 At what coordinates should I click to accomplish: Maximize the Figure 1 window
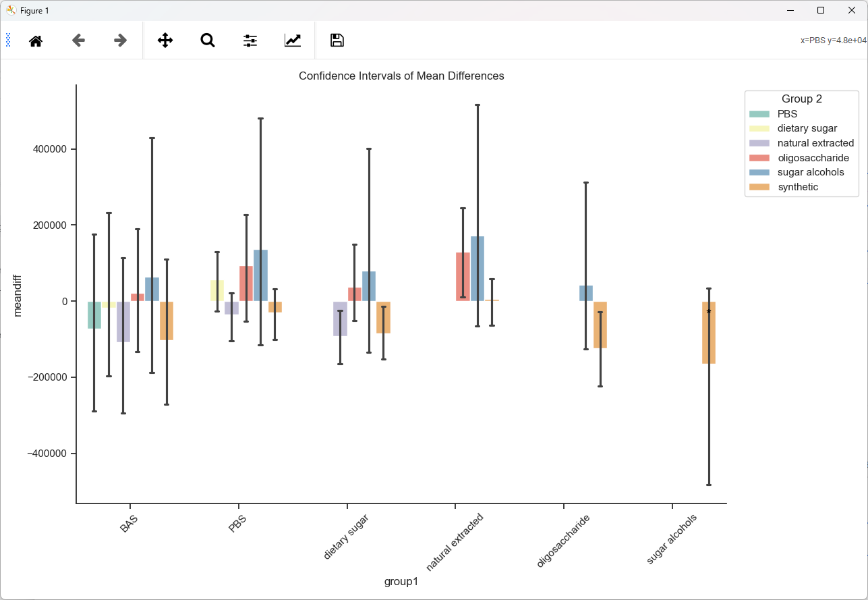point(820,10)
